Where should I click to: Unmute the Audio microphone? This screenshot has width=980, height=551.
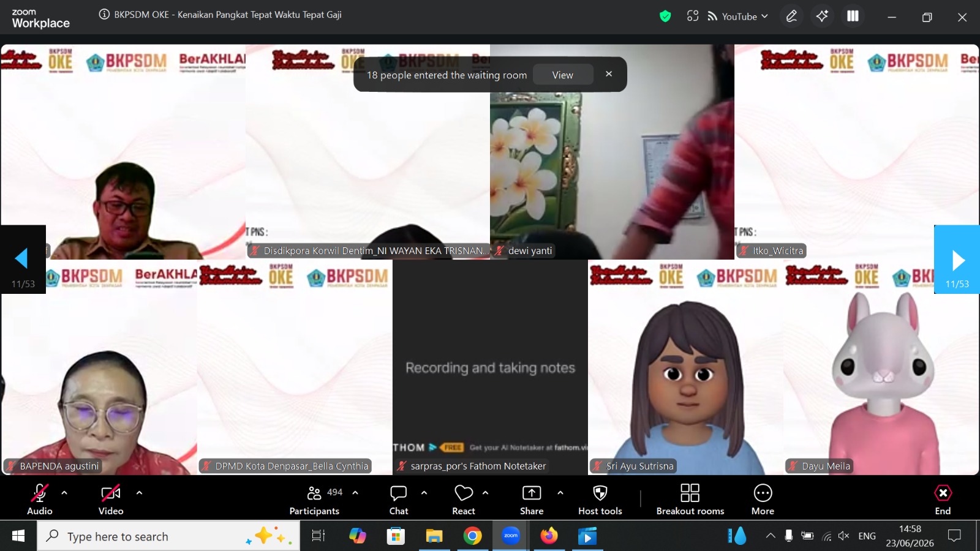(40, 500)
